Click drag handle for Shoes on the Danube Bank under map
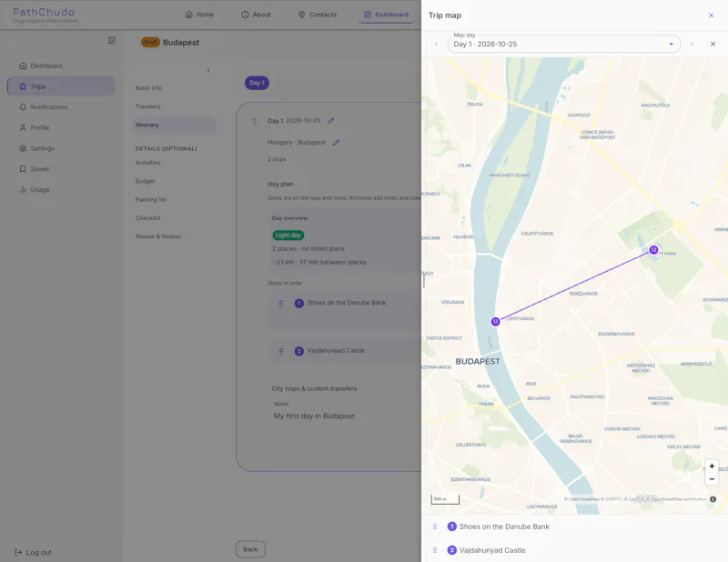The image size is (728, 562). pos(435,527)
